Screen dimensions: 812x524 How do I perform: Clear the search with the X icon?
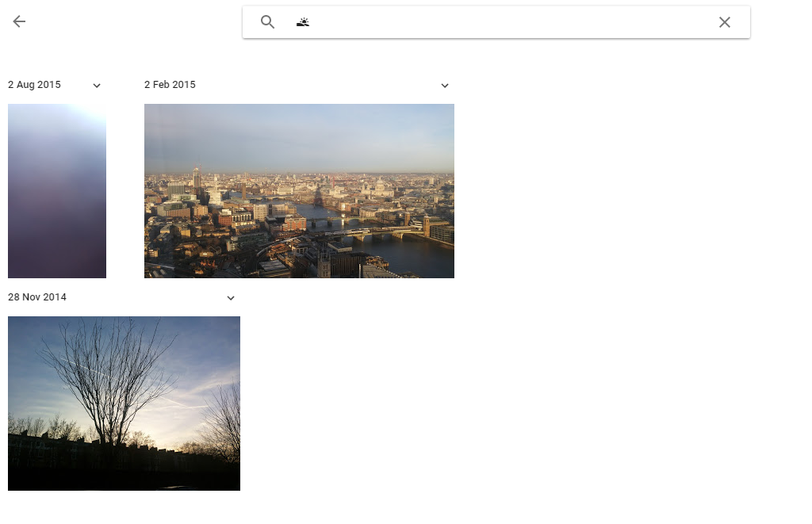coord(724,22)
